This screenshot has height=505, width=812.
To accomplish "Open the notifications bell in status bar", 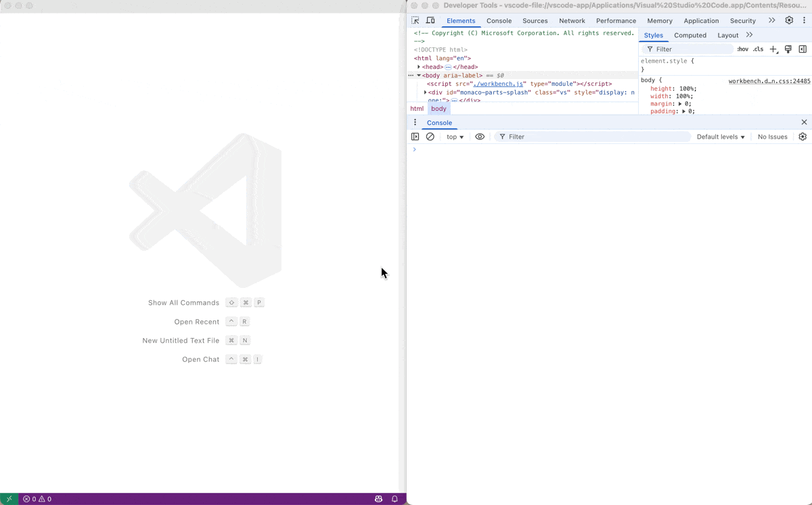I will click(x=394, y=499).
